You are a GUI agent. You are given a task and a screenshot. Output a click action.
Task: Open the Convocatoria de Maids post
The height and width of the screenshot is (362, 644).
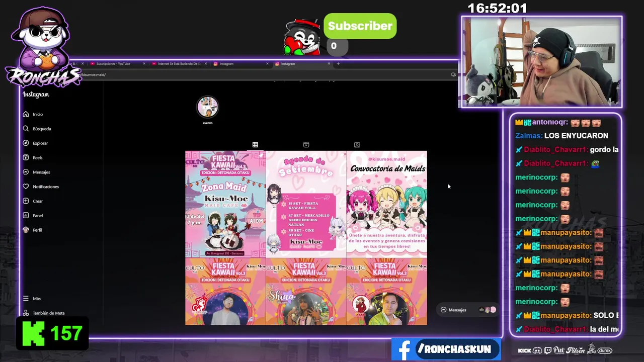tap(386, 204)
